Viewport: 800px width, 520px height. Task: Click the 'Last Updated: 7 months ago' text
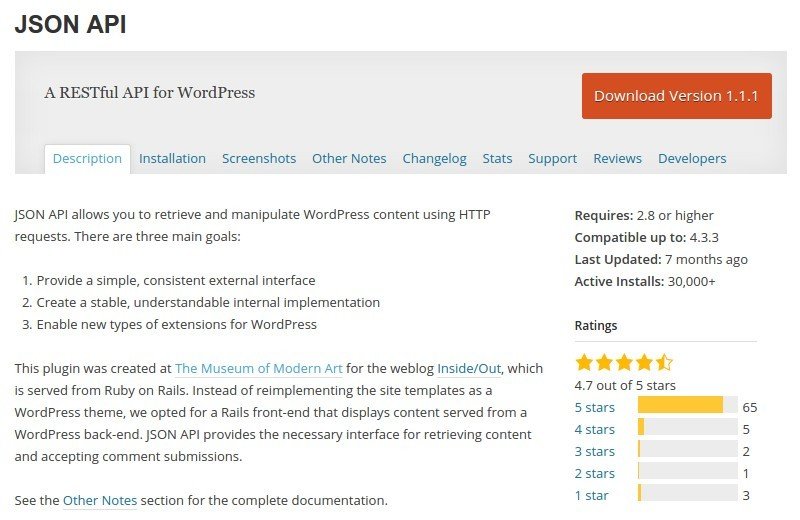coord(661,259)
